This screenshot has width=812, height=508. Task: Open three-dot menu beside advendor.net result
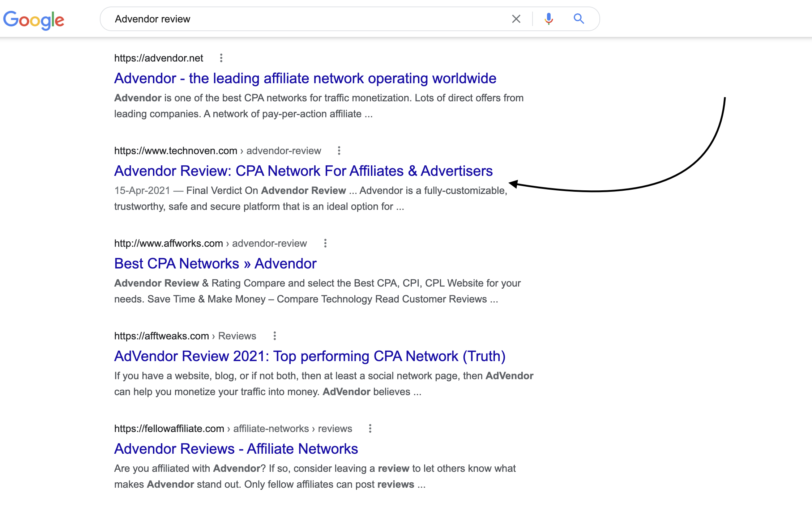221,58
